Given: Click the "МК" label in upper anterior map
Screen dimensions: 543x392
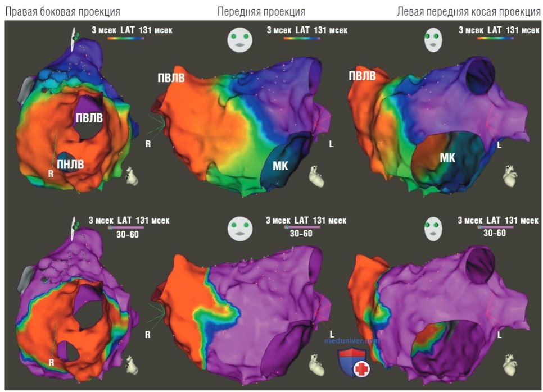Looking at the screenshot, I should (x=280, y=166).
